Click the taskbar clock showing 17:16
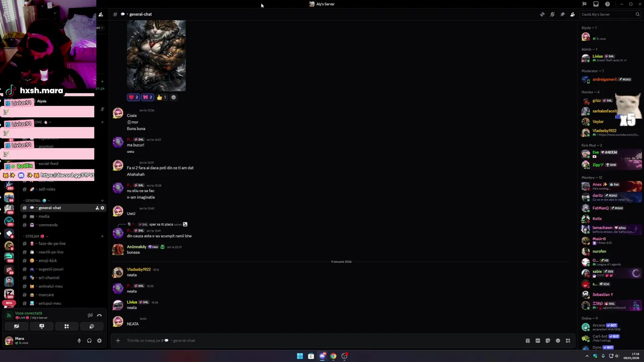This screenshot has width=644, height=362. pyautogui.click(x=630, y=356)
